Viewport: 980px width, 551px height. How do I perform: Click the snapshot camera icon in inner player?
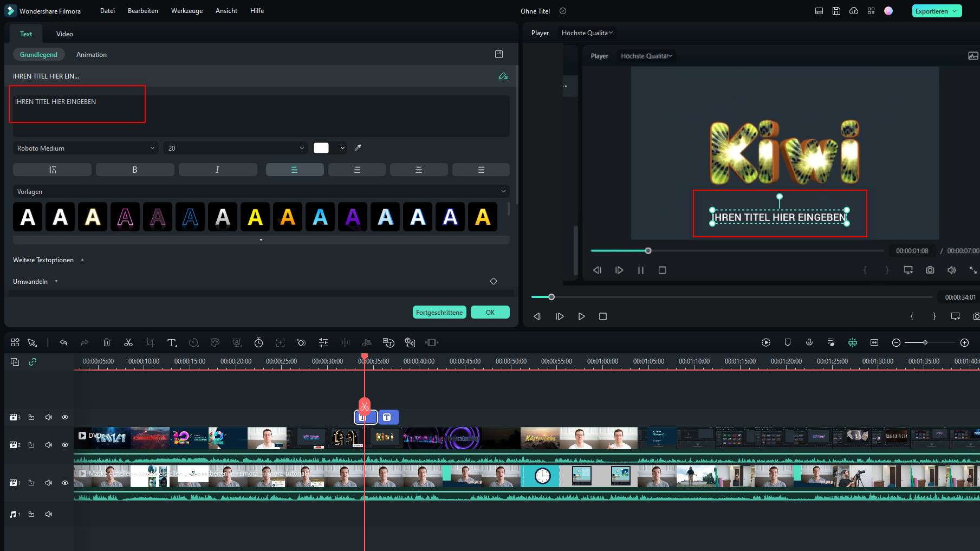930,270
